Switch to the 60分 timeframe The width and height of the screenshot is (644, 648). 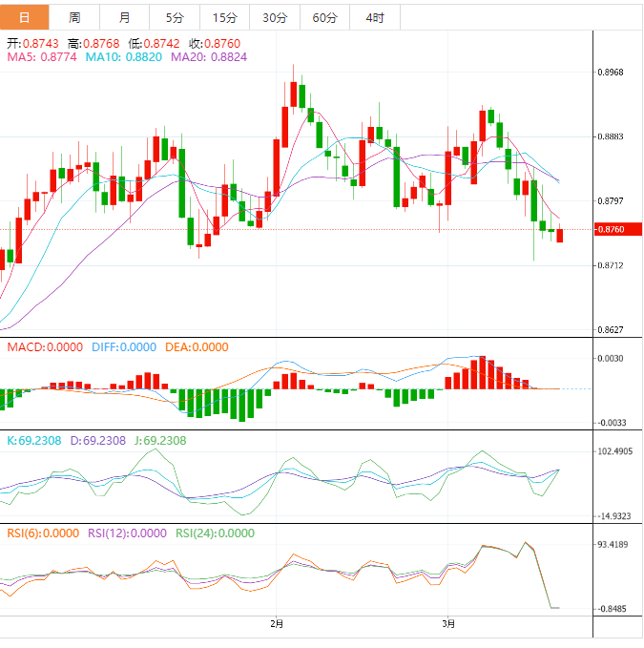click(x=324, y=17)
